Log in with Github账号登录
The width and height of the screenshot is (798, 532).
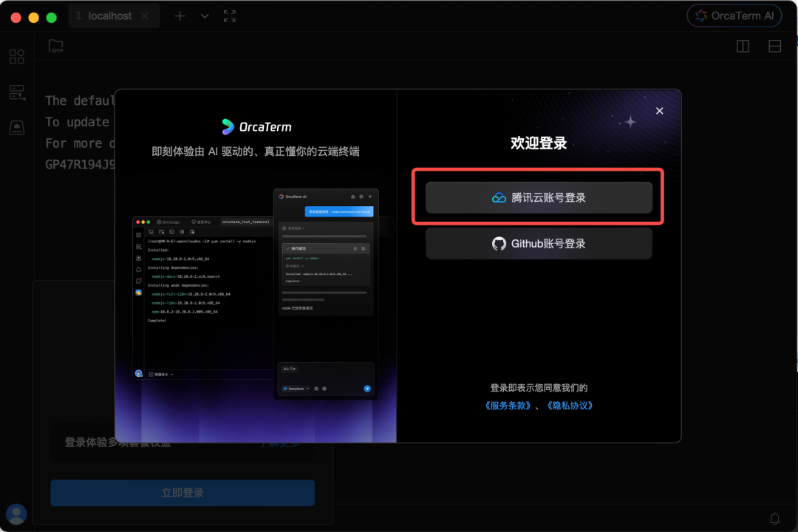539,243
